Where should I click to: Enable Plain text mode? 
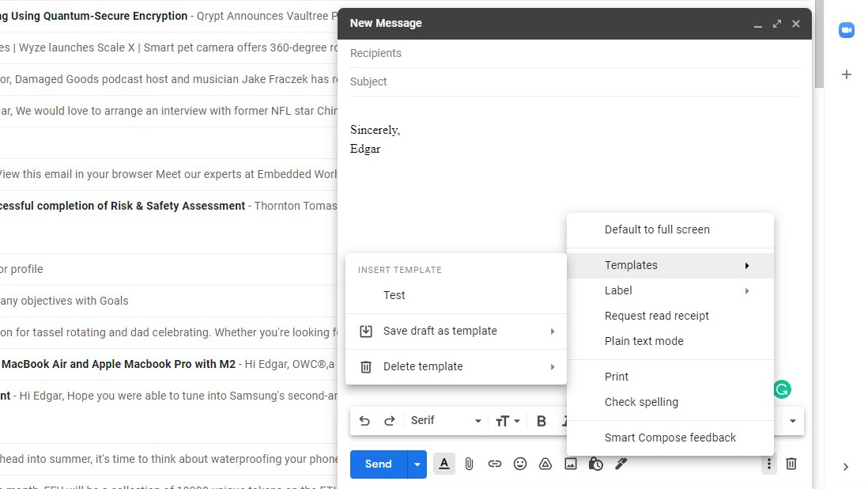pos(643,341)
